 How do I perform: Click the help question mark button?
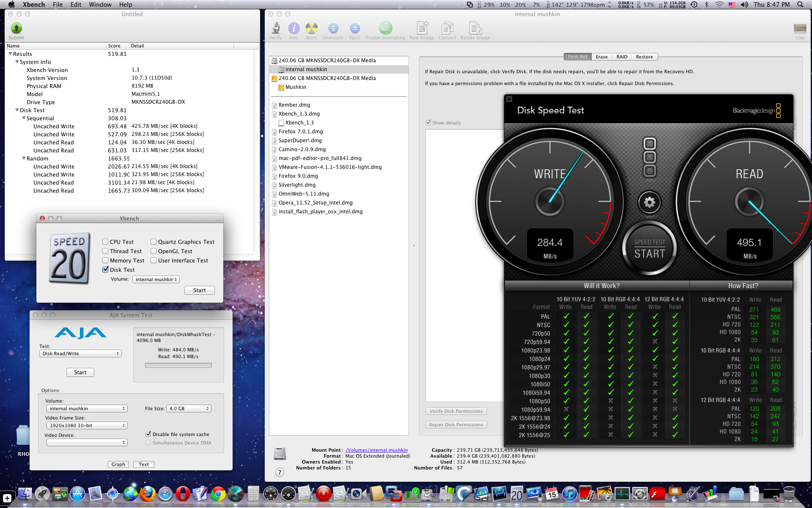[x=280, y=472]
